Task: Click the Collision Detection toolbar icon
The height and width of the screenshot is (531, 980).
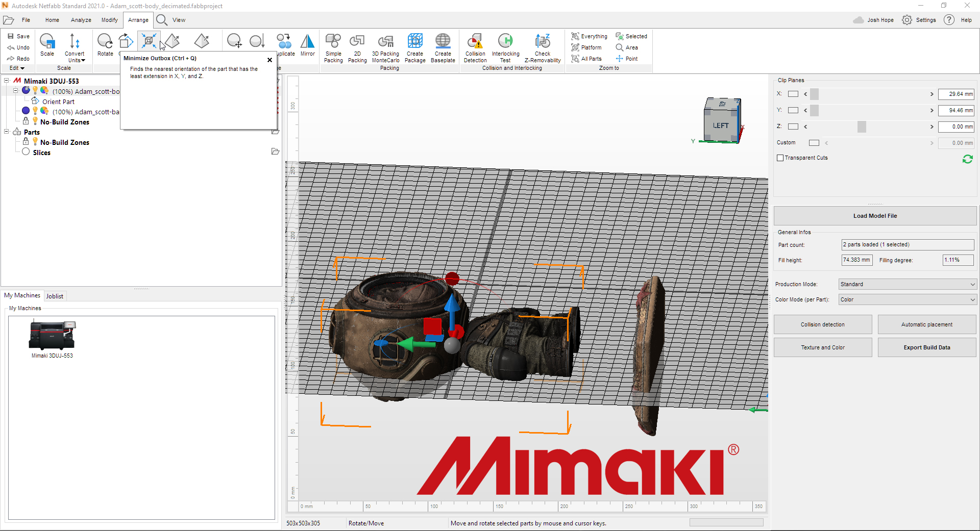Action: tap(475, 42)
